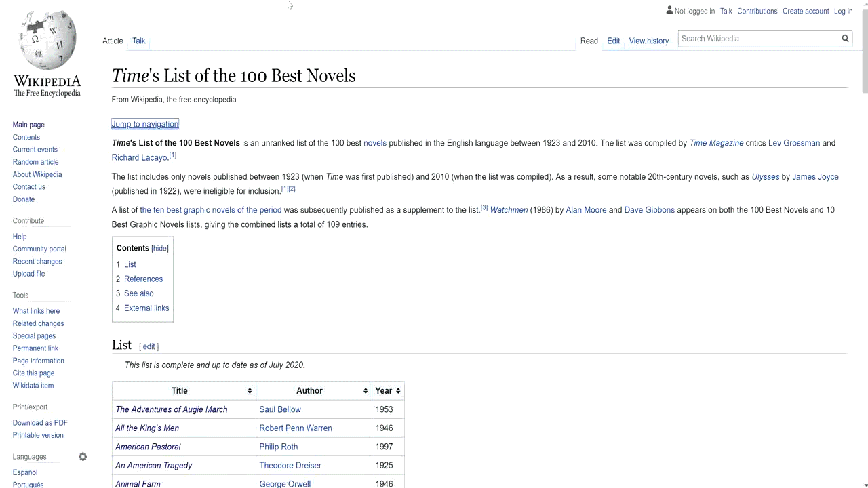Open Robert Penn Warren's author page

click(x=296, y=428)
